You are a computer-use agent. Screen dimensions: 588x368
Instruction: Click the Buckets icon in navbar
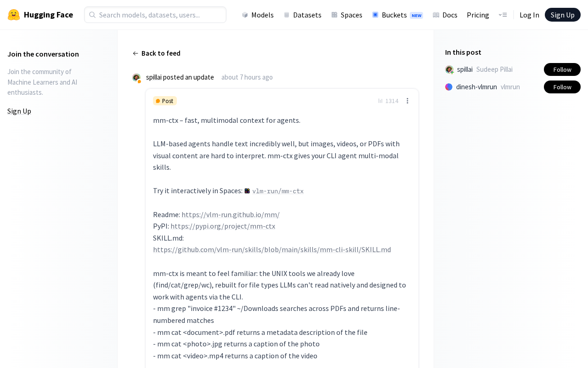click(375, 15)
